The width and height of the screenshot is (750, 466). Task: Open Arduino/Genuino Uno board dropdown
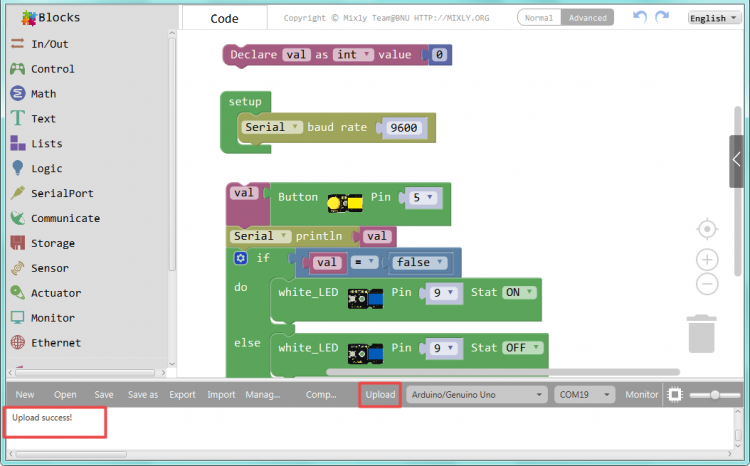click(477, 395)
